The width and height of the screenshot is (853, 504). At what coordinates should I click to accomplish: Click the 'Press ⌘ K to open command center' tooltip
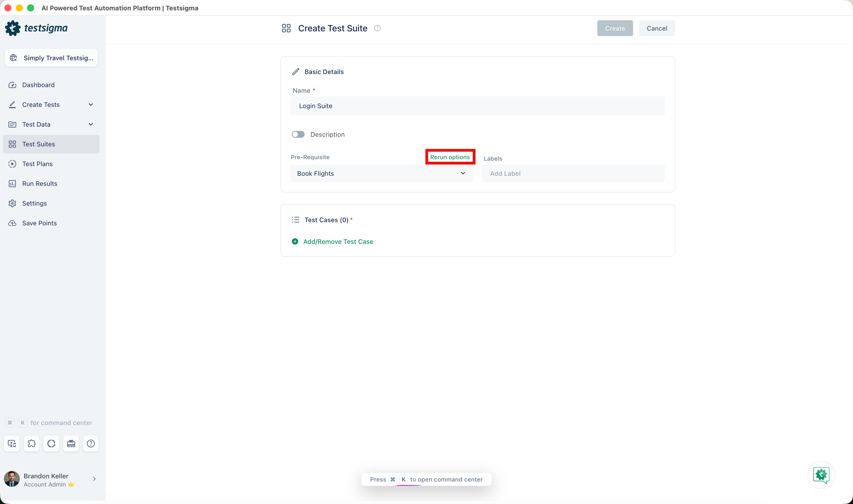click(426, 479)
